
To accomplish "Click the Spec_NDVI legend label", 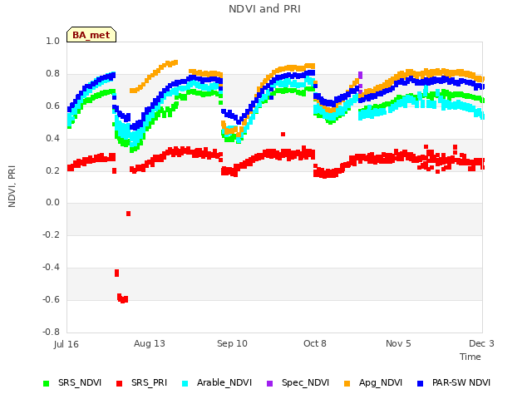I will (305, 382).
